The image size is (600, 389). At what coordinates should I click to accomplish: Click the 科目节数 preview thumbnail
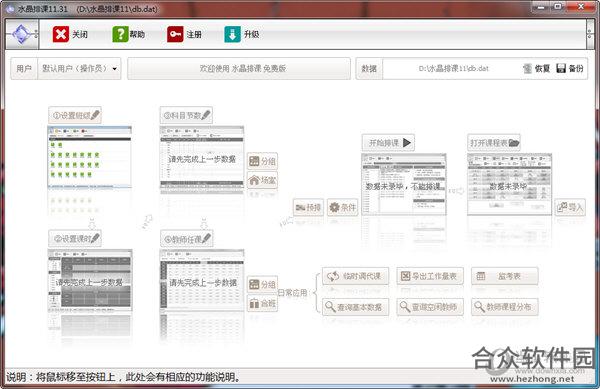pyautogui.click(x=202, y=157)
